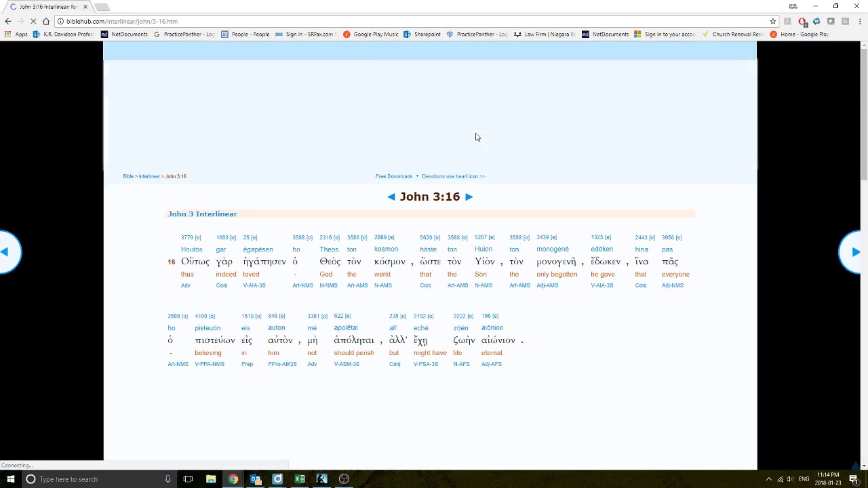Click the Greek word κόσμον

click(x=390, y=262)
